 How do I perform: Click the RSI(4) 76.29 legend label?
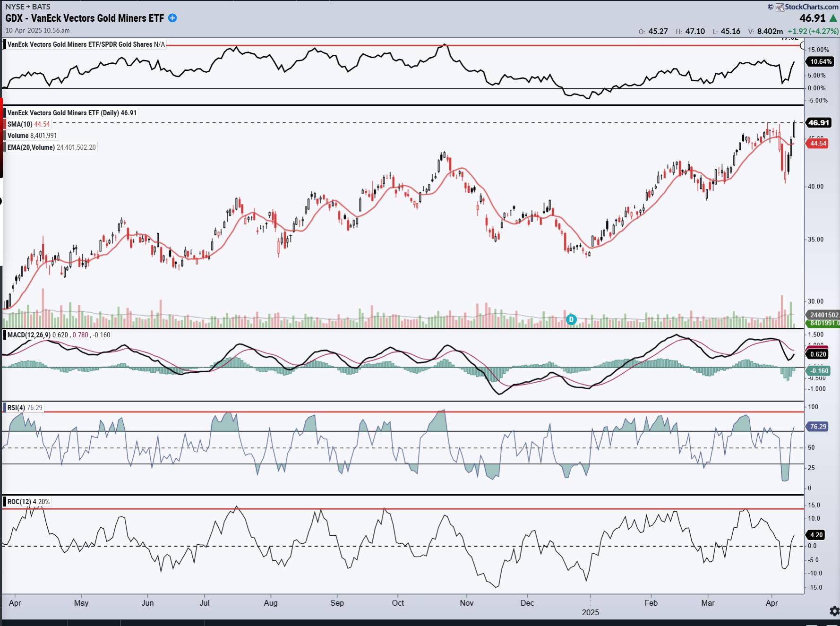point(25,408)
